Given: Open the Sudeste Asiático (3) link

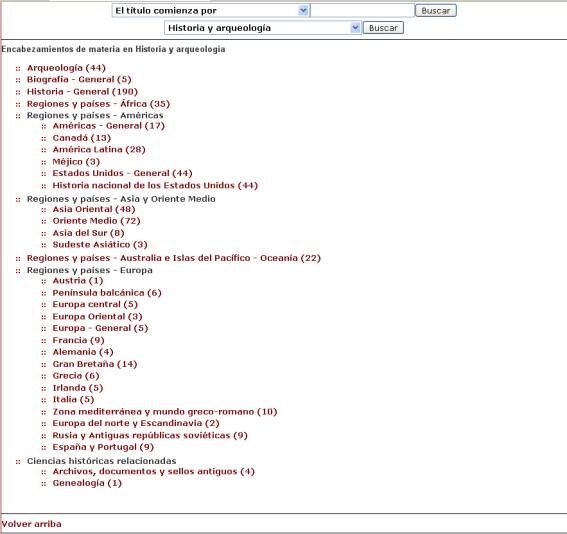Looking at the screenshot, I should tap(100, 245).
